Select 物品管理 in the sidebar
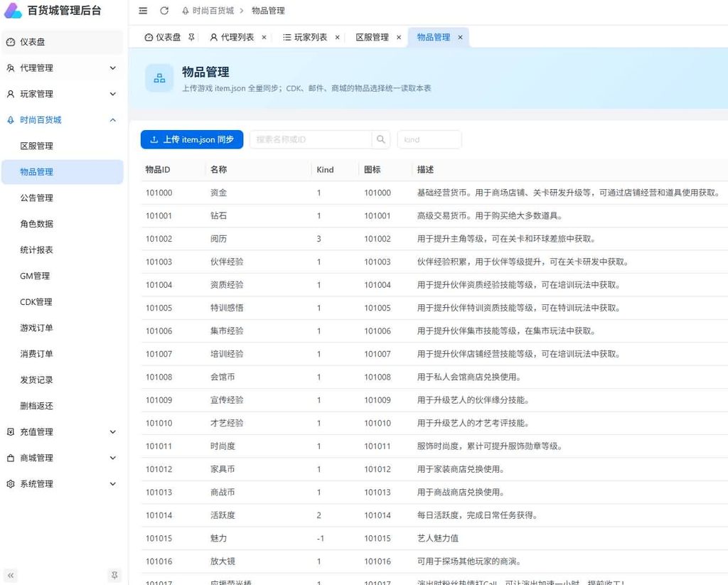The width and height of the screenshot is (728, 585). coord(63,172)
